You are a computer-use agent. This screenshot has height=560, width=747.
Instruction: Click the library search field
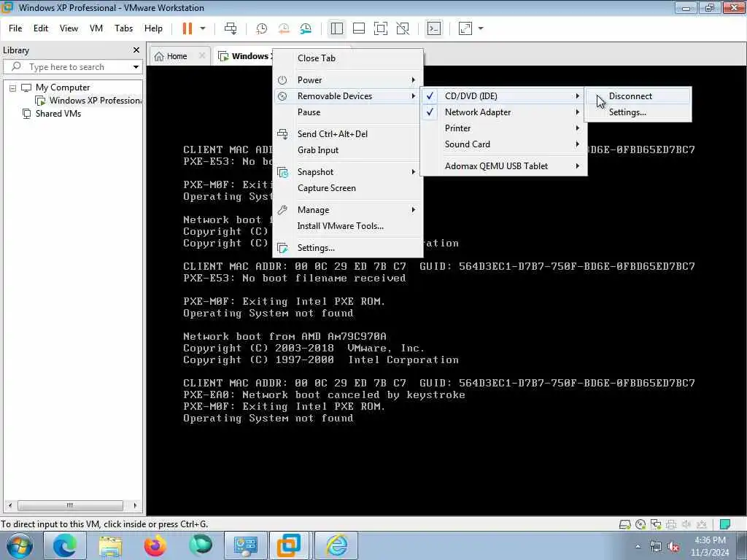[71, 67]
